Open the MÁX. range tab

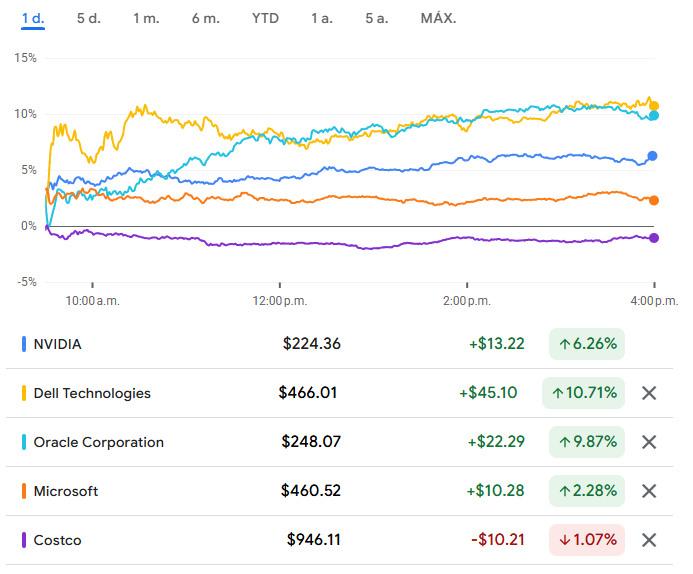438,19
